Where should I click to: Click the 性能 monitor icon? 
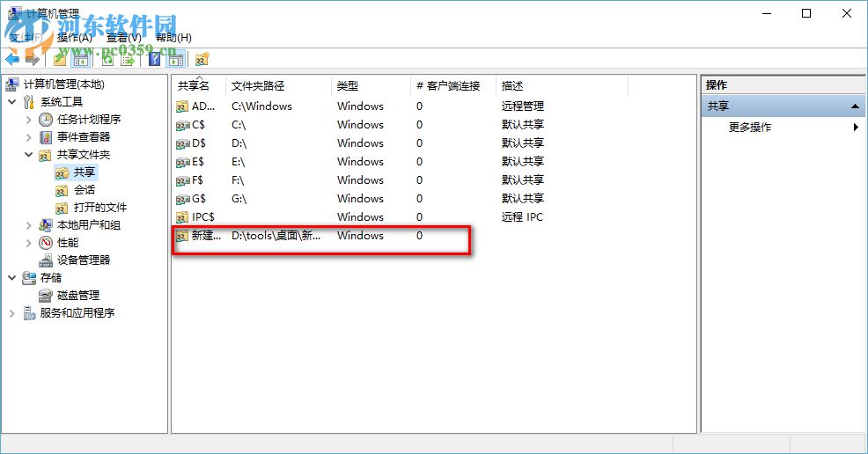(46, 243)
